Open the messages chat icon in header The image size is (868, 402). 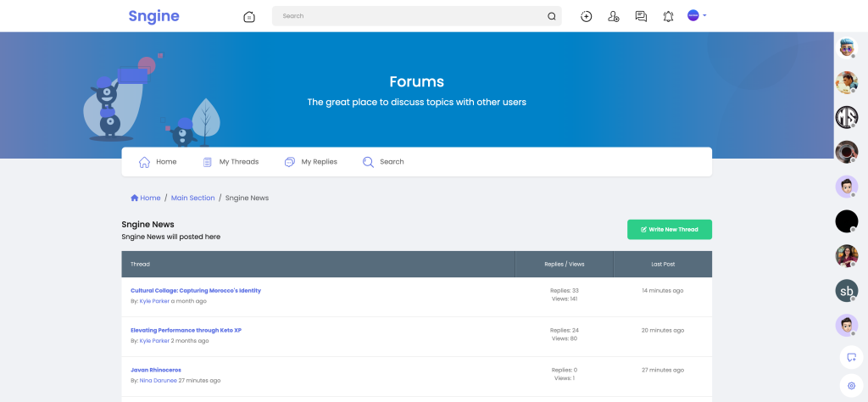[641, 17]
